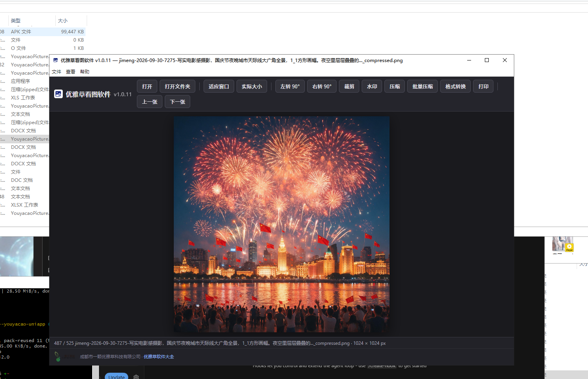Minimize the 优雅草看图软件 window

tap(469, 60)
